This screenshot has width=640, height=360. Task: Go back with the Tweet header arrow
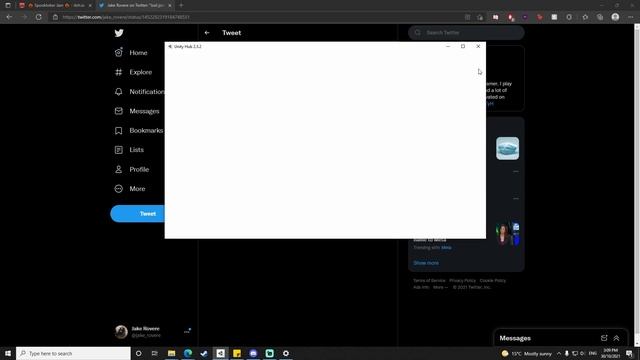207,33
